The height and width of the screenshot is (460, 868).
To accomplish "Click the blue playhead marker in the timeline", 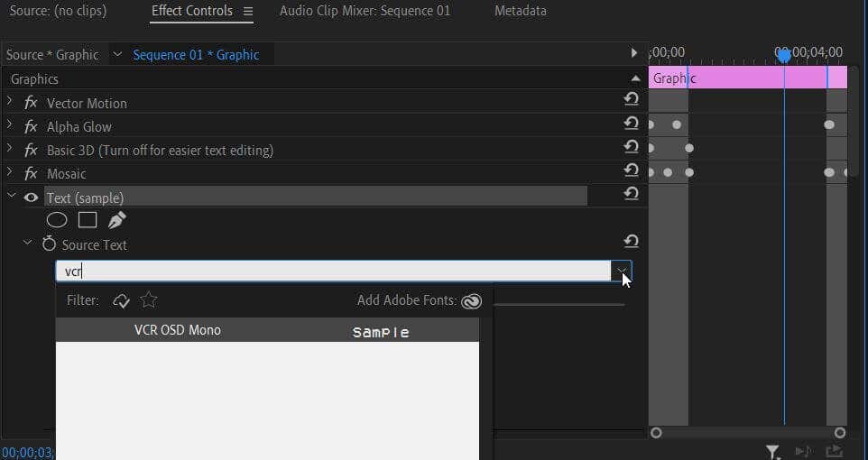I will (784, 56).
